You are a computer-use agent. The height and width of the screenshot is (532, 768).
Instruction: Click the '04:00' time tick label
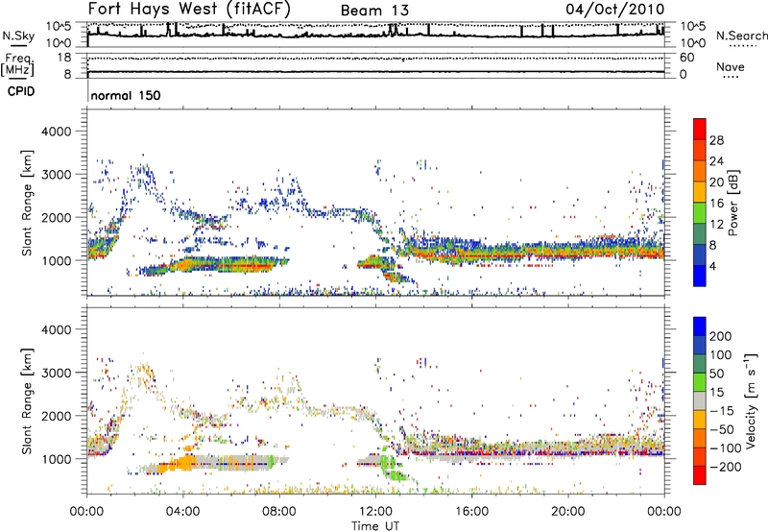(x=182, y=512)
